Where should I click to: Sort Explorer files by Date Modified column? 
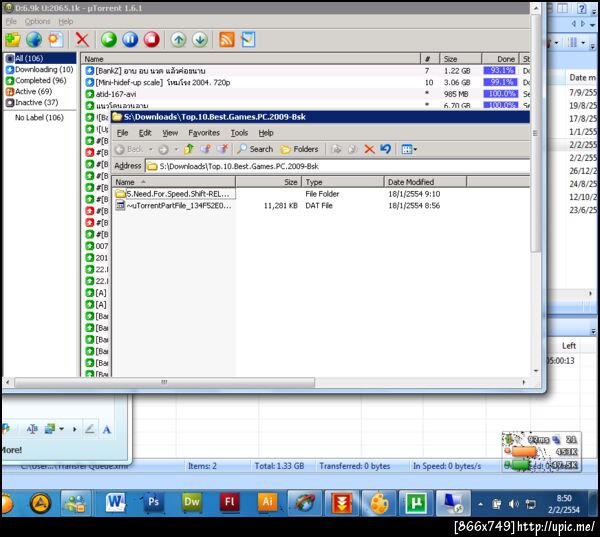coord(425,182)
